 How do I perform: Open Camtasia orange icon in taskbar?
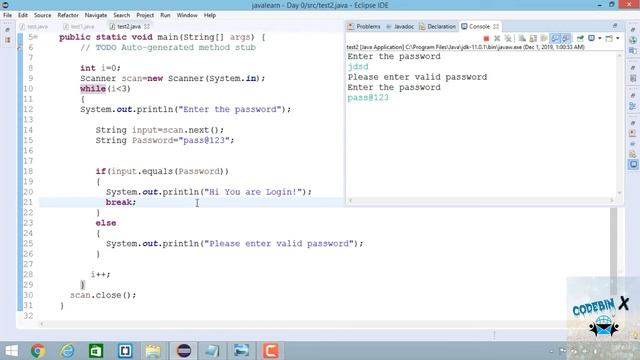click(x=271, y=351)
